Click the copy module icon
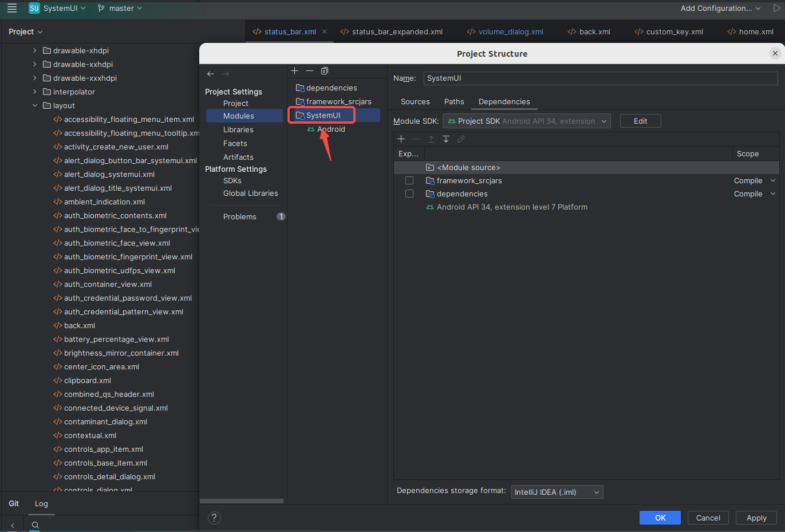785x532 pixels. coord(324,70)
